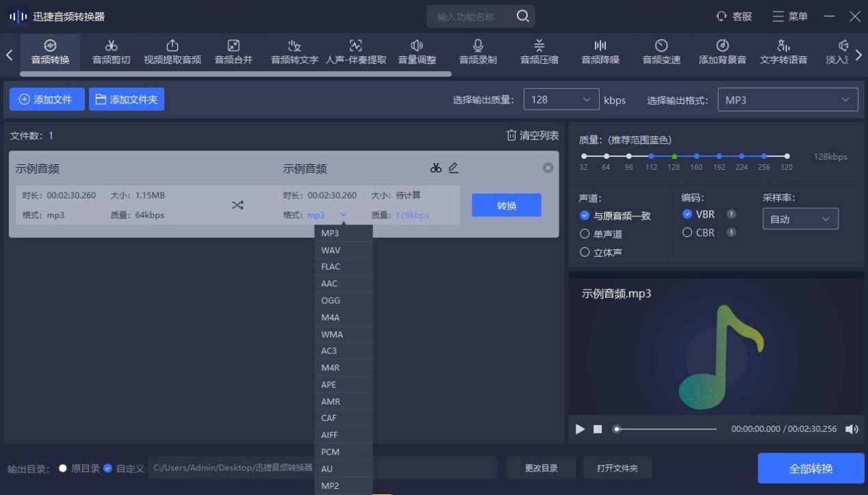Image resolution: width=868 pixels, height=495 pixels.
Task: Open the 音频降噪 noise reduction tool
Action: click(600, 52)
